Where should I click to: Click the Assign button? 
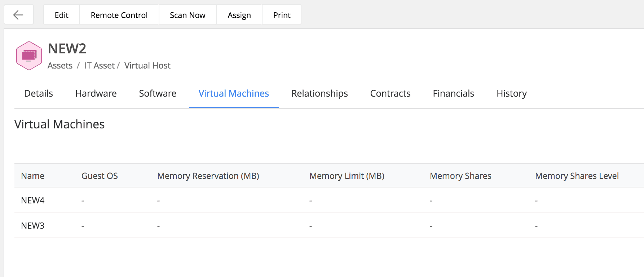click(x=239, y=15)
